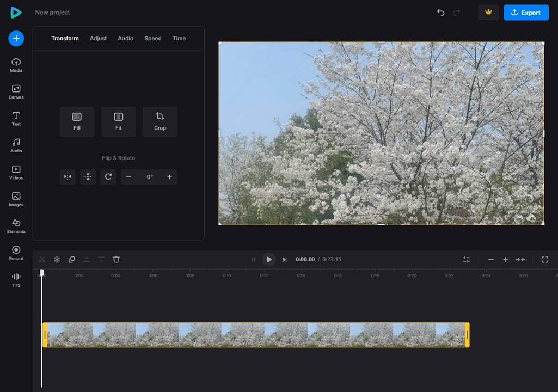This screenshot has width=558, height=392.
Task: Skip to the start of timeline
Action: click(x=253, y=260)
